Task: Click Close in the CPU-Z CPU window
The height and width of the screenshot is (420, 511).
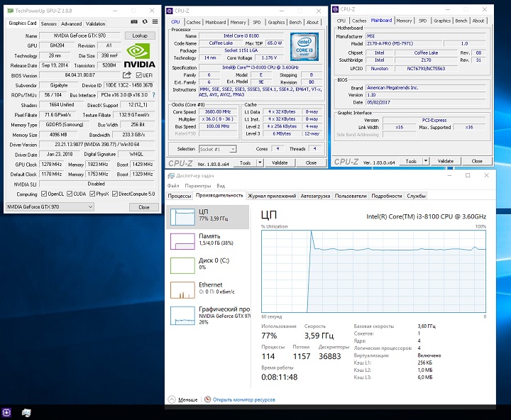Action: click(x=311, y=162)
